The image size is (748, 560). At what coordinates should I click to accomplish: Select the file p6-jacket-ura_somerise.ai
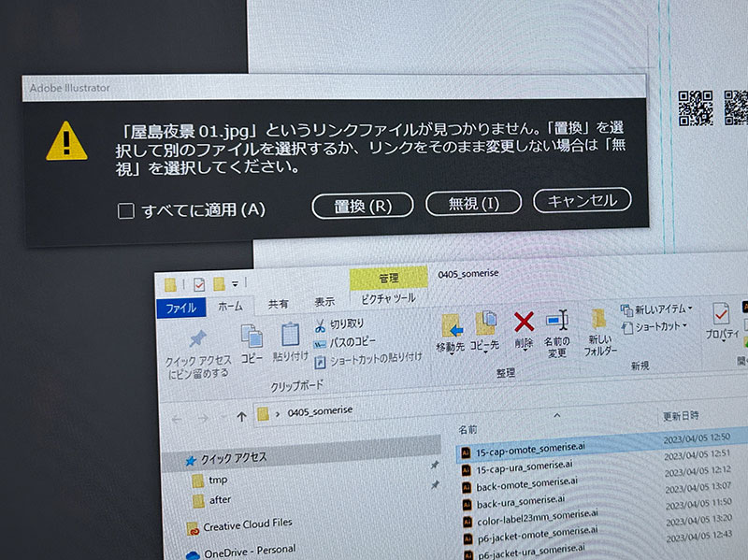pyautogui.click(x=531, y=552)
